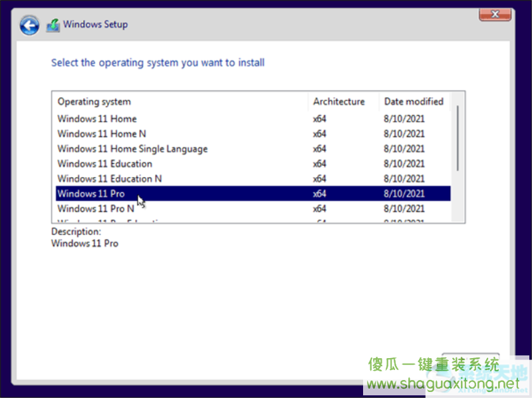Click the x64 cell for Home Single Language
This screenshot has width=532, height=398.
click(319, 148)
